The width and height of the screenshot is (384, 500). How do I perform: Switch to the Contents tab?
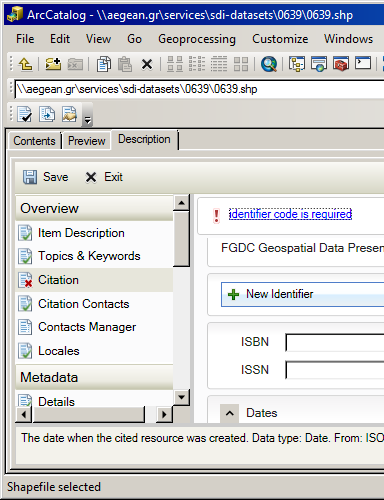tap(34, 141)
